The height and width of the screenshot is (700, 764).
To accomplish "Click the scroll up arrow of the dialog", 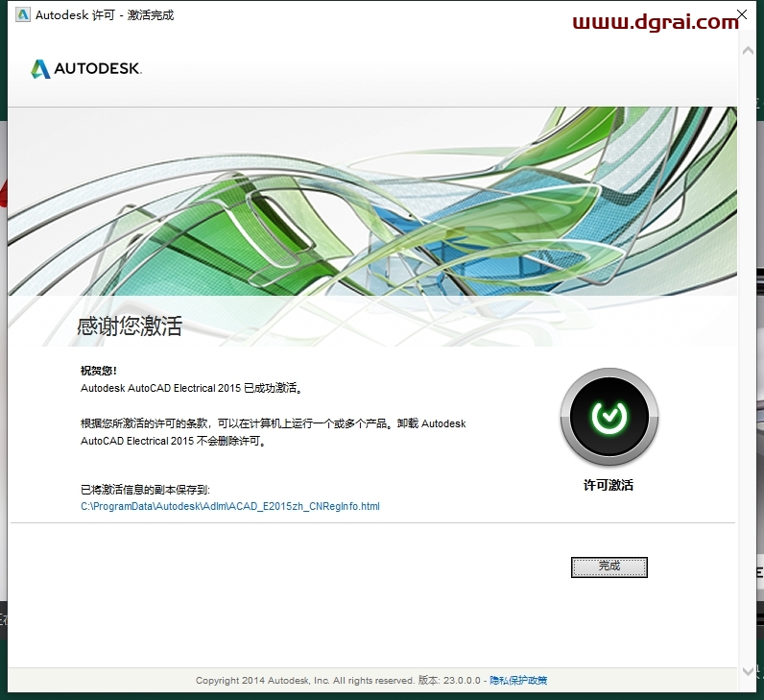I will pyautogui.click(x=748, y=50).
